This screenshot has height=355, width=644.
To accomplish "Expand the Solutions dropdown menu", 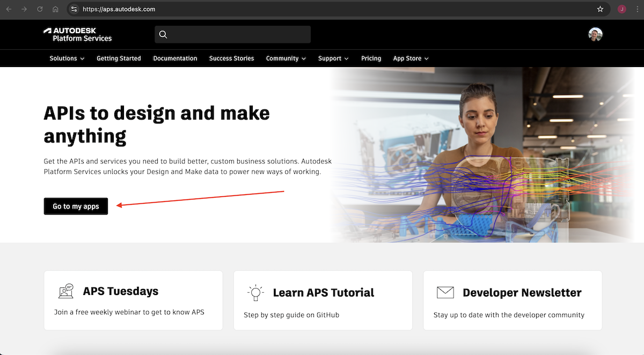I will click(67, 58).
